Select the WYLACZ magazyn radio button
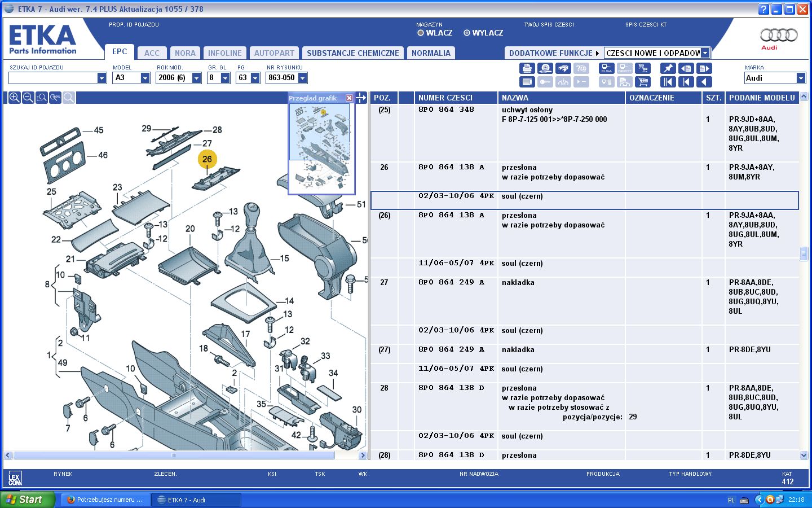The height and width of the screenshot is (508, 812). [467, 33]
